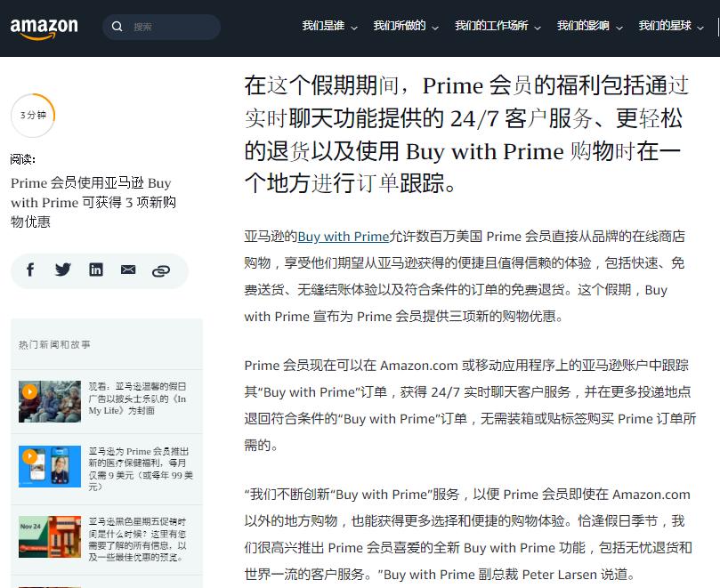Share the article by email icon

(x=128, y=270)
